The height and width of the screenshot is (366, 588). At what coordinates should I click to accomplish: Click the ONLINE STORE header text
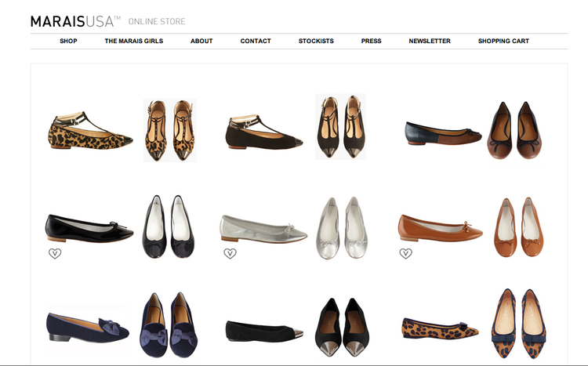point(157,21)
